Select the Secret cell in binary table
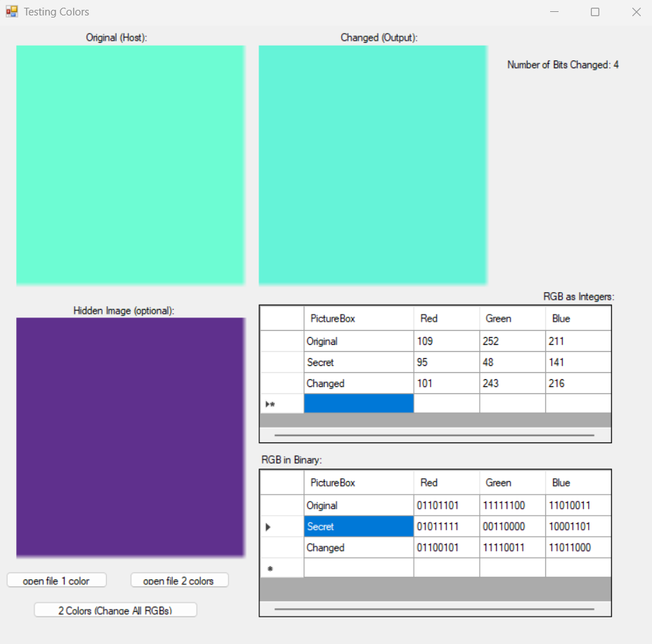This screenshot has height=644, width=652. pyautogui.click(x=358, y=527)
